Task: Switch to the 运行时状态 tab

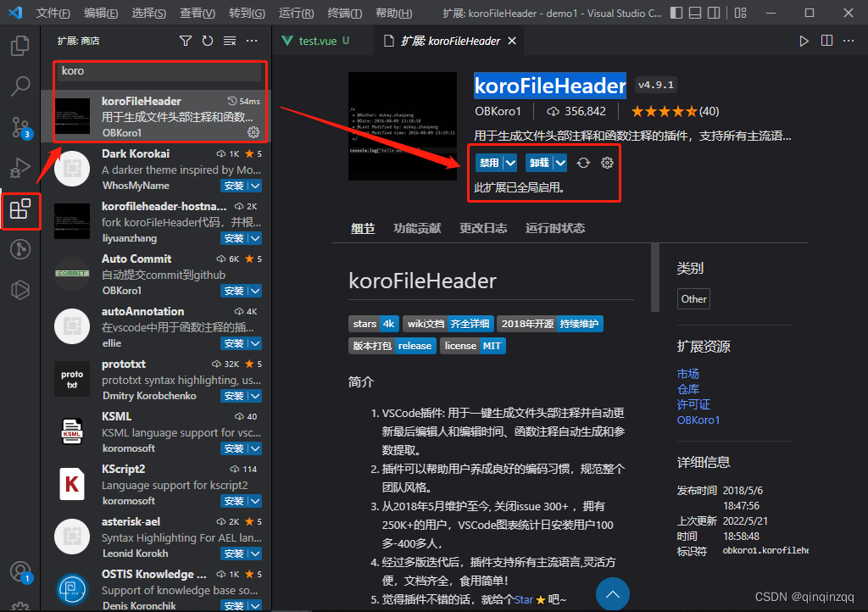Action: pos(554,228)
